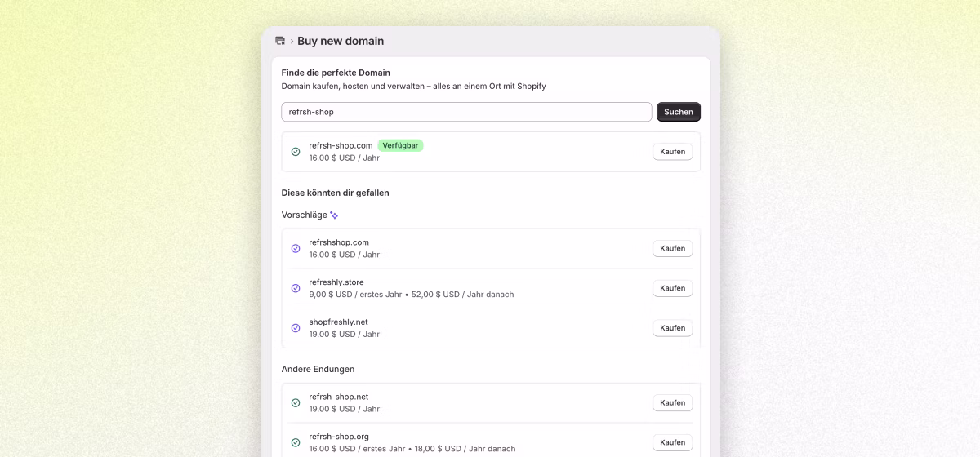Click the Buy new domain title
This screenshot has width=980, height=457.
click(x=341, y=41)
